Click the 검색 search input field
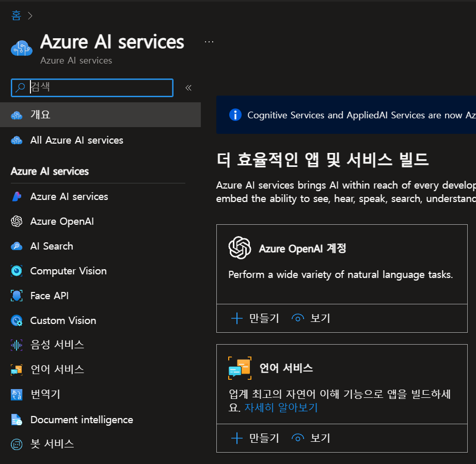The image size is (476, 464). (92, 88)
